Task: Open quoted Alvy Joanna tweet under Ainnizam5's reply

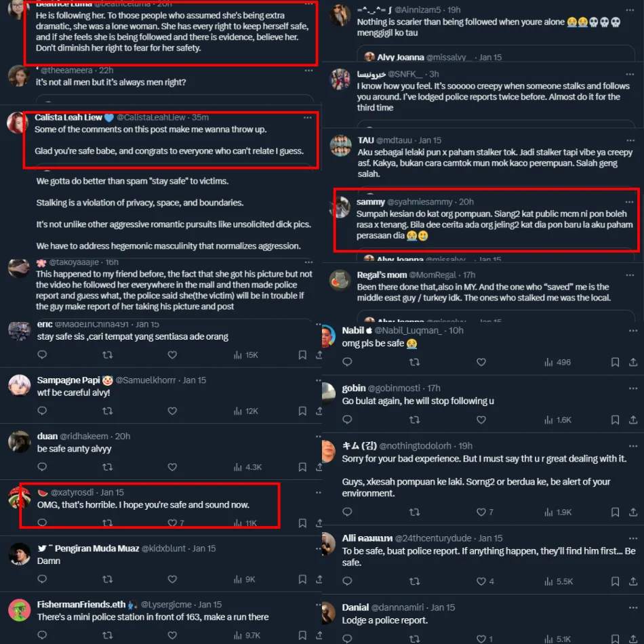Action: pyautogui.click(x=496, y=54)
